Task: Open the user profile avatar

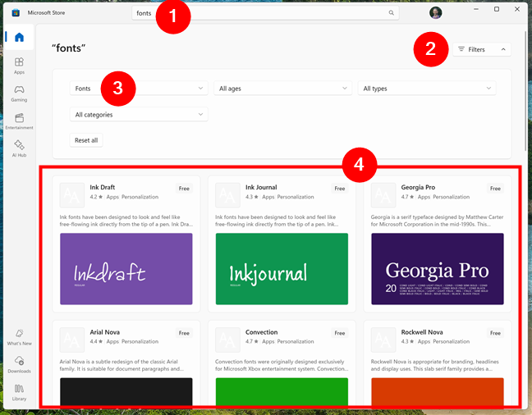Action: (435, 13)
